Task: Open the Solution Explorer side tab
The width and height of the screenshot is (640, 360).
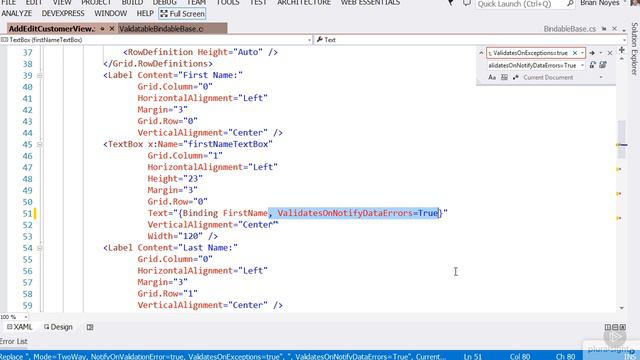Action: (634, 49)
